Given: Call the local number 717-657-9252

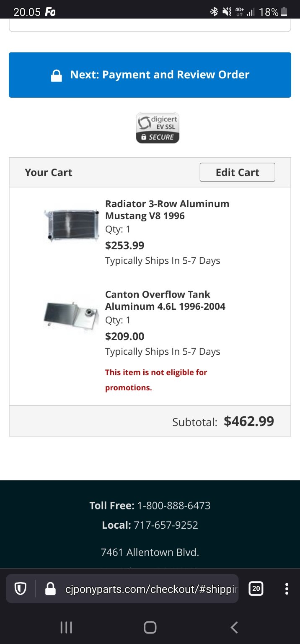Looking at the screenshot, I should (166, 525).
